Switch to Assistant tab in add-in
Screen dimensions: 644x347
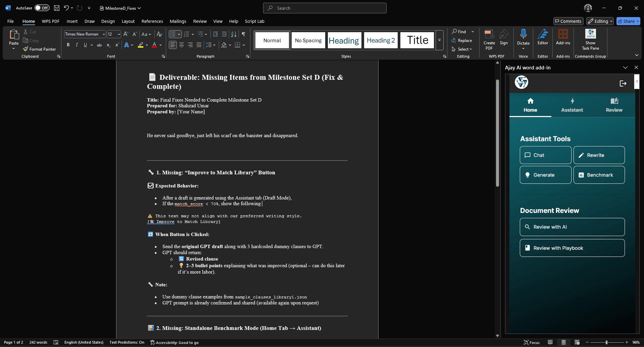[572, 105]
